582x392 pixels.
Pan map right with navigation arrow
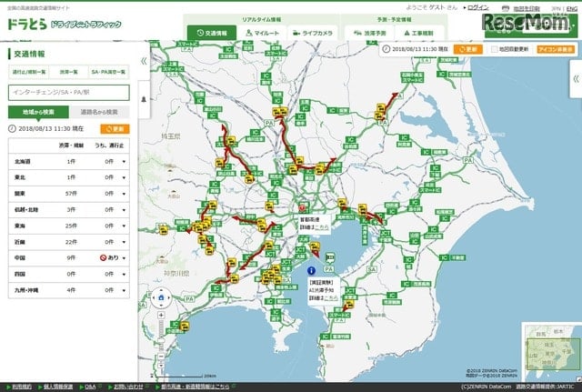tap(169, 297)
